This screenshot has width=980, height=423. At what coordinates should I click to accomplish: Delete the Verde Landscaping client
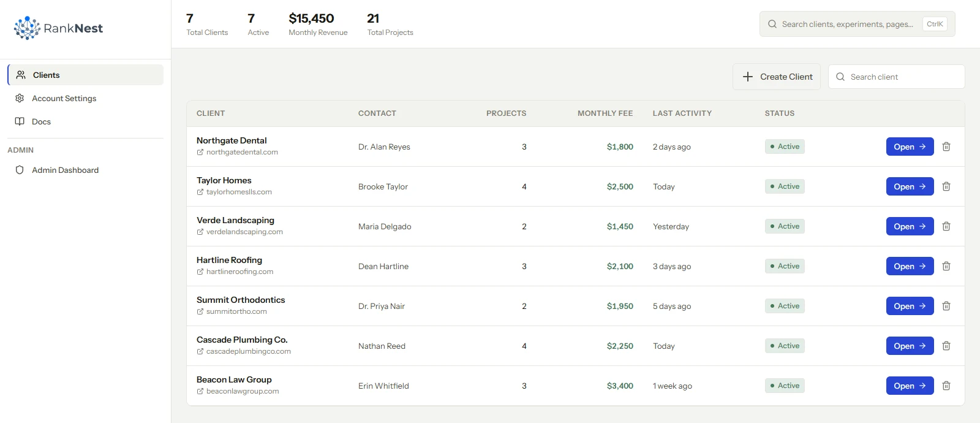[946, 226]
